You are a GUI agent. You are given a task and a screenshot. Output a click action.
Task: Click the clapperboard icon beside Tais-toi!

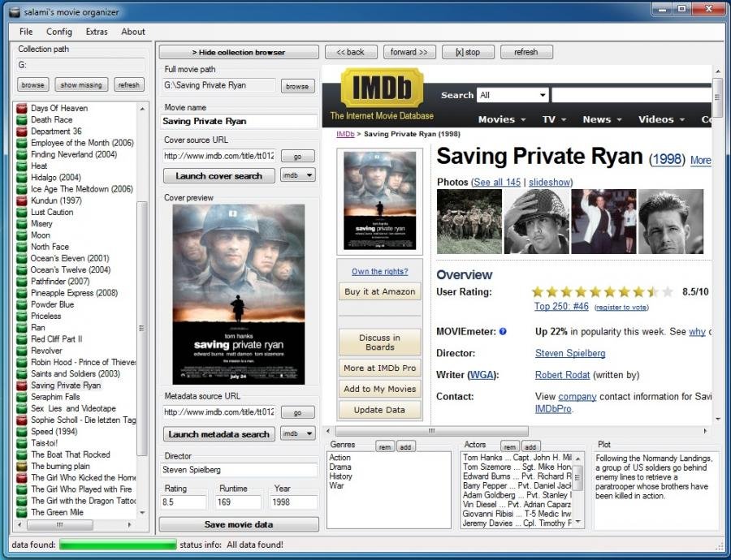click(21, 443)
